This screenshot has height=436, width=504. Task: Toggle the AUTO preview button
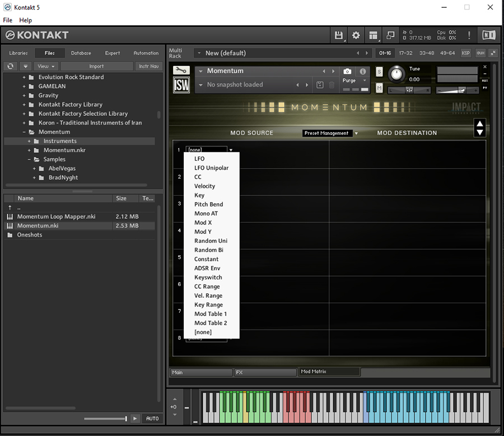coord(152,418)
